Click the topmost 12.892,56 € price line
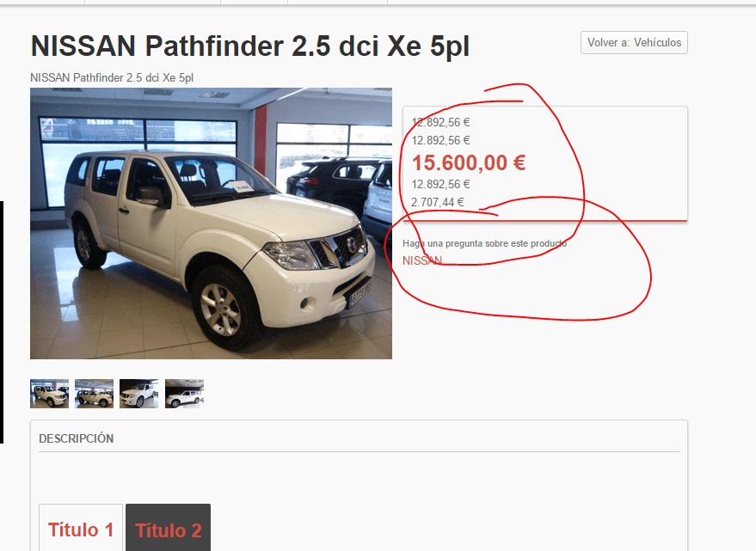Image resolution: width=756 pixels, height=551 pixels. (440, 122)
